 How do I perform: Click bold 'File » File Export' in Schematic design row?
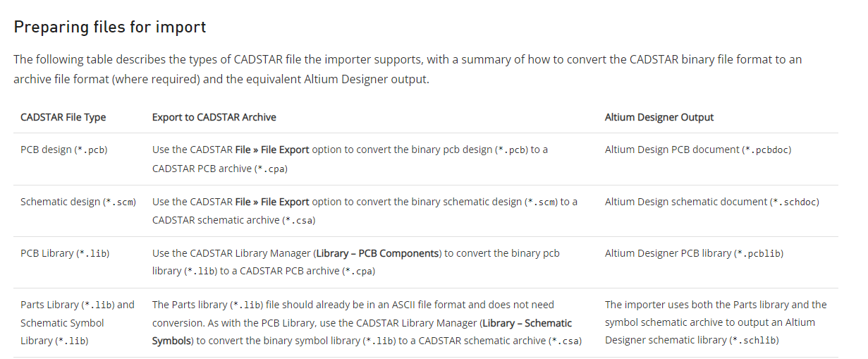point(272,202)
